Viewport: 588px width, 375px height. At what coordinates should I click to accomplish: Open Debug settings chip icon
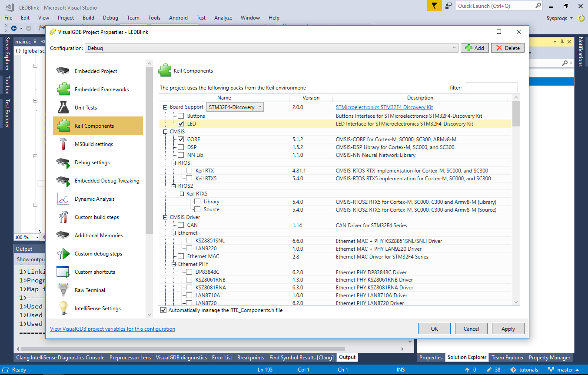coord(63,163)
